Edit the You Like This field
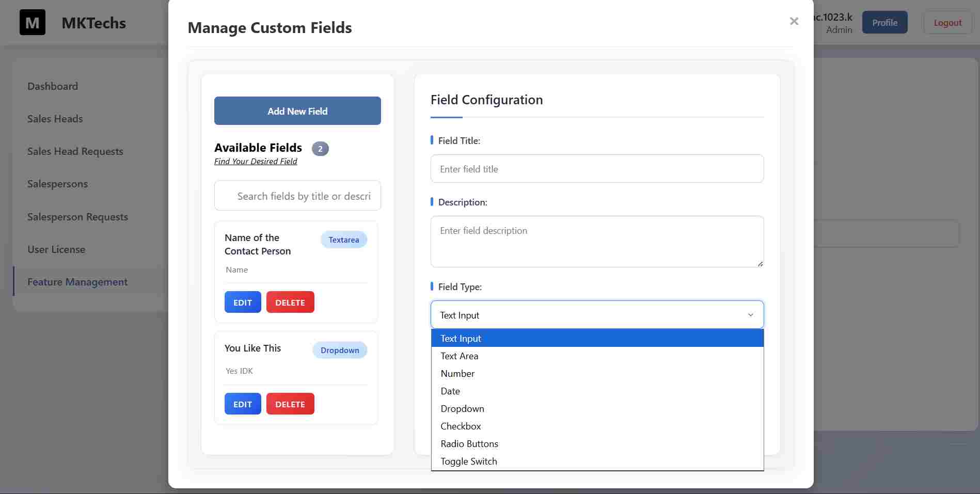Screen dimensions: 980x494 243,404
